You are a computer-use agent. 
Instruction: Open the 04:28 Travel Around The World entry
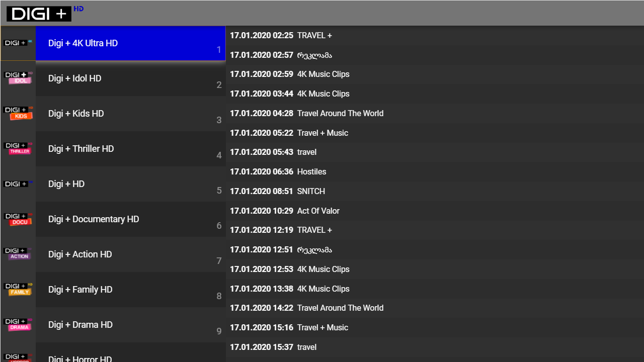pyautogui.click(x=435, y=113)
